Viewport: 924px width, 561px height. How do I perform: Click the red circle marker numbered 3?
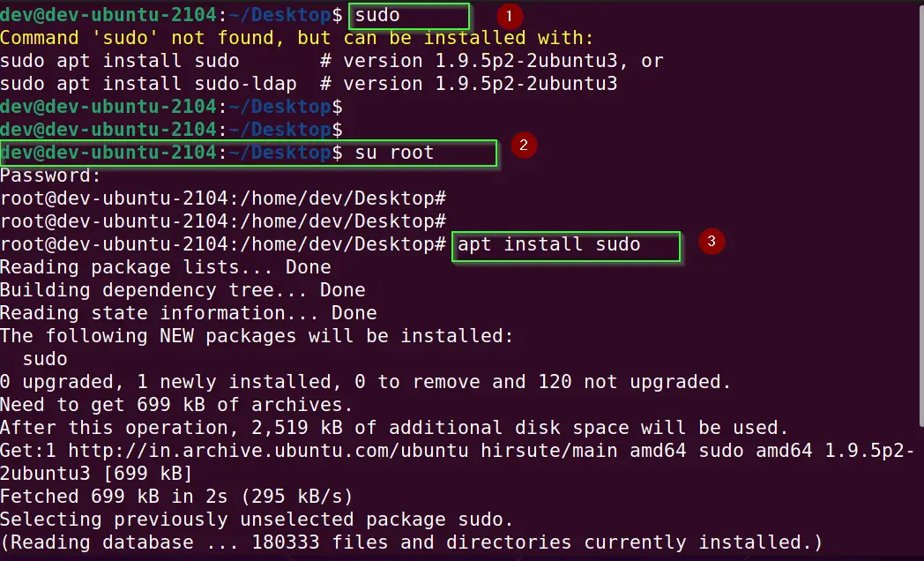pos(712,240)
